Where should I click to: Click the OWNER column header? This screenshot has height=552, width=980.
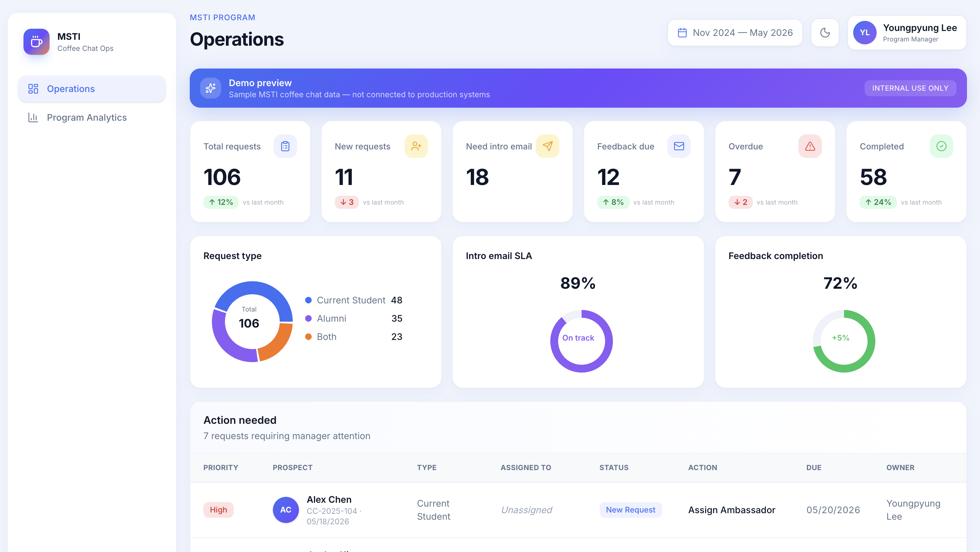pos(900,468)
